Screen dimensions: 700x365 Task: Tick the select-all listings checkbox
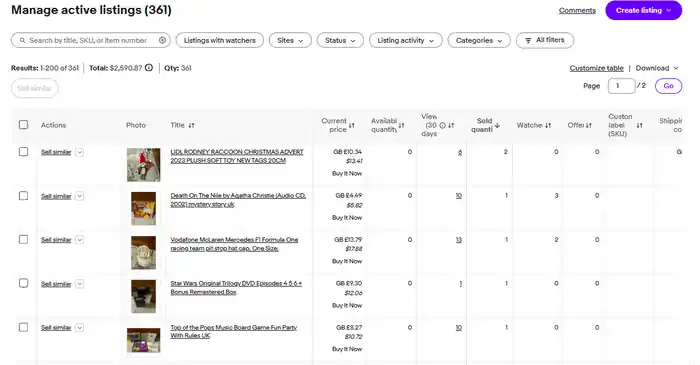point(24,125)
